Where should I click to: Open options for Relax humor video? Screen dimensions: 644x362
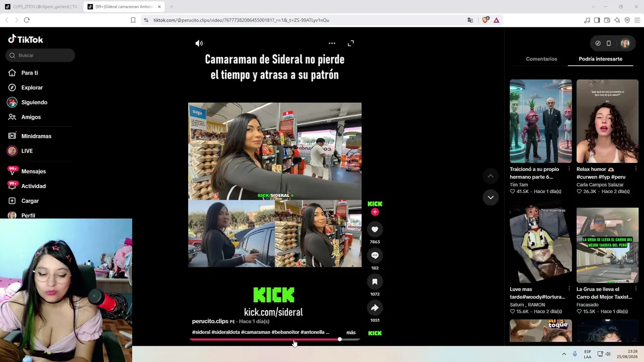(636, 169)
